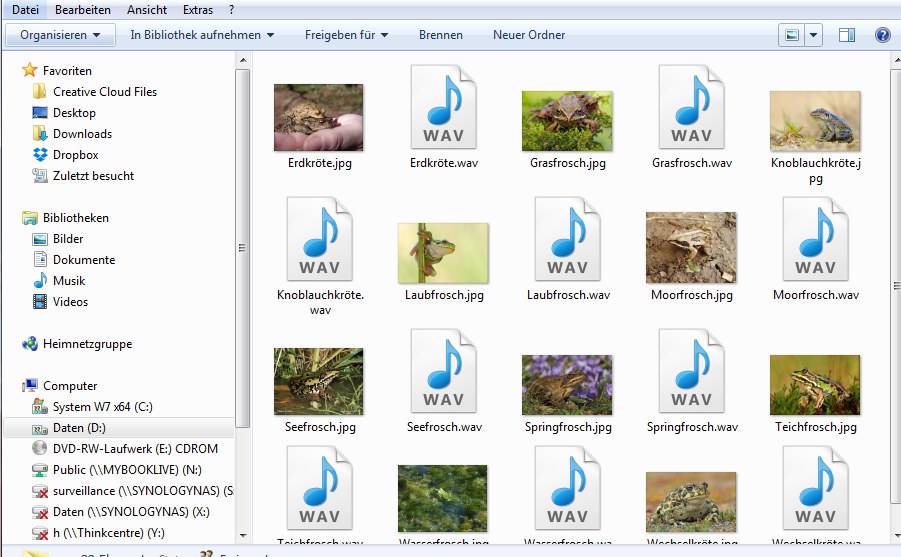
Task: Click the navigation pane scrollbar thumb
Action: coord(242,248)
